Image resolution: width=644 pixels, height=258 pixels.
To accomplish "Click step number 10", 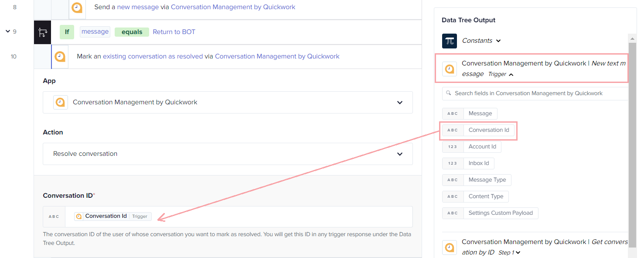I will pos(14,56).
